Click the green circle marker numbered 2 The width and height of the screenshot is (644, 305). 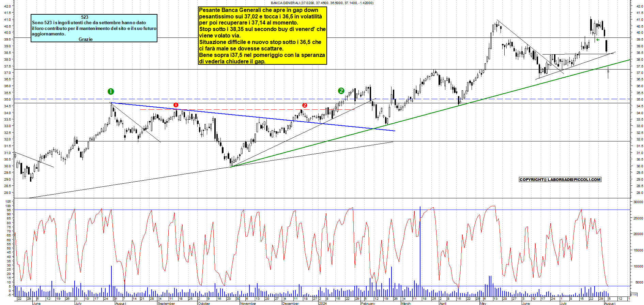point(341,91)
